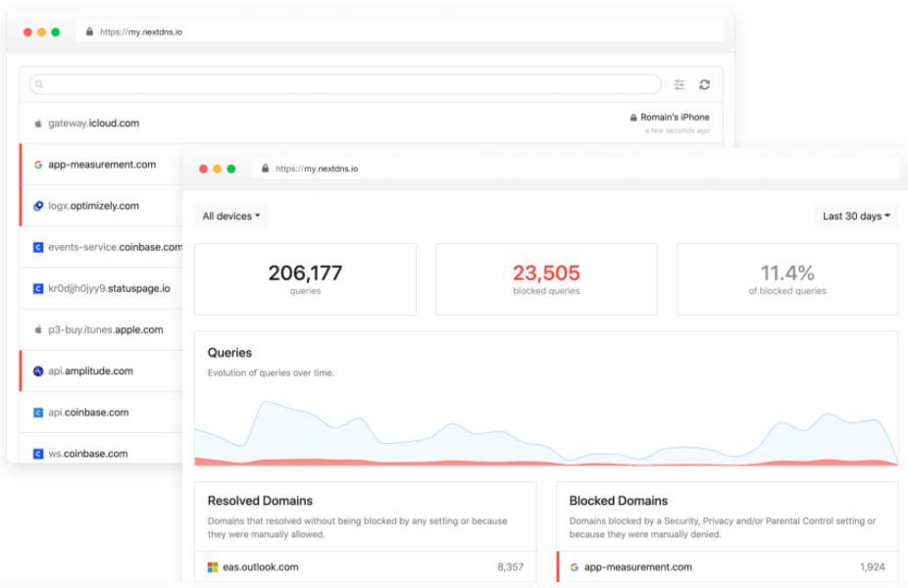Click the refresh logs icon
Viewport: 908px width, 588px height.
[x=704, y=84]
